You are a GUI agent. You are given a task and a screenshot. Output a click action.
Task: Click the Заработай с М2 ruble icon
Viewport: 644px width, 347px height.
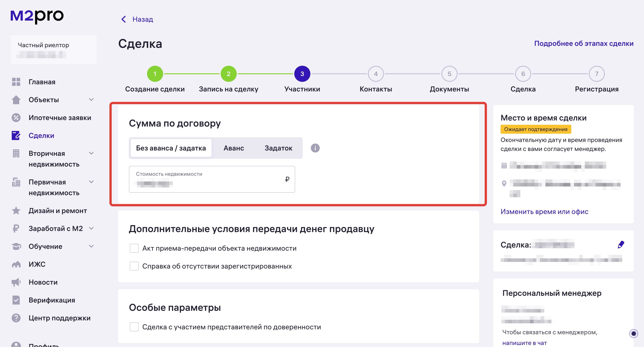coord(16,229)
